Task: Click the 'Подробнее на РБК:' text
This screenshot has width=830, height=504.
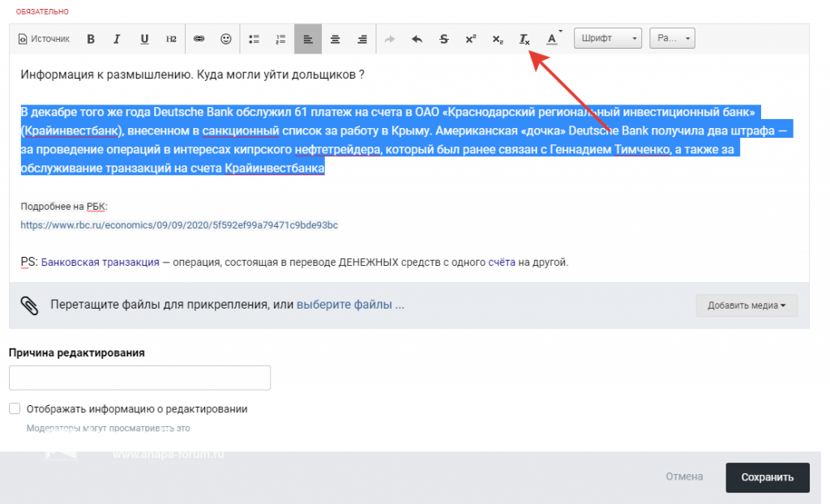Action: coord(64,207)
